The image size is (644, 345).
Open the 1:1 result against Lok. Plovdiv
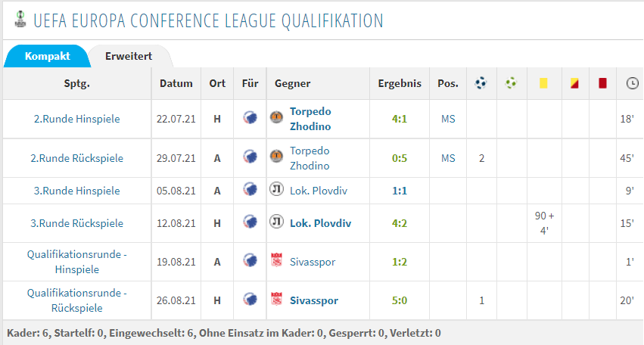tap(400, 191)
